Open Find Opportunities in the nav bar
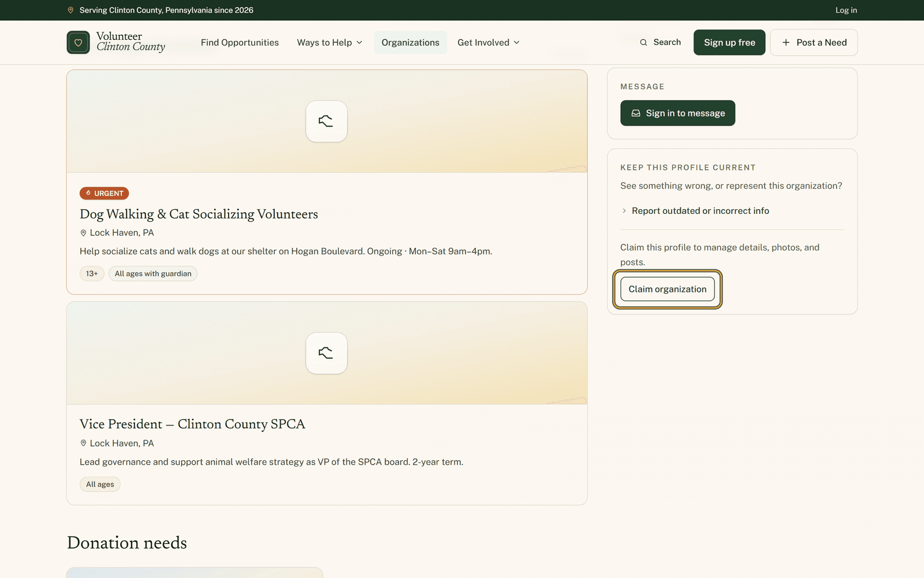 click(x=240, y=43)
